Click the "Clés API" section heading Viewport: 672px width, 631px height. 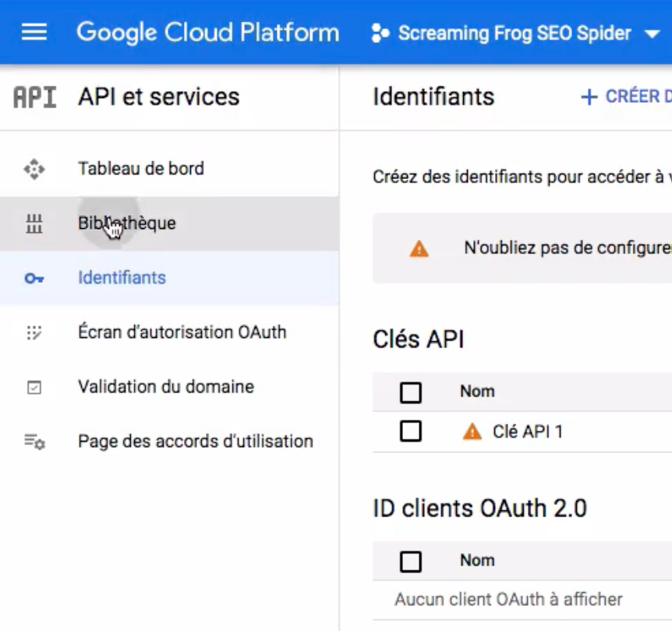[419, 340]
